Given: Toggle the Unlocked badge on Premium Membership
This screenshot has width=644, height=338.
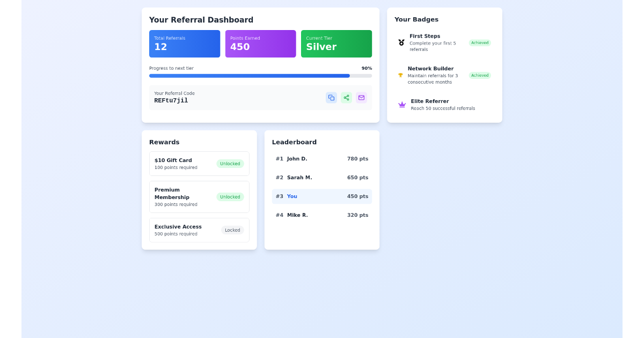Looking at the screenshot, I should pos(230,197).
